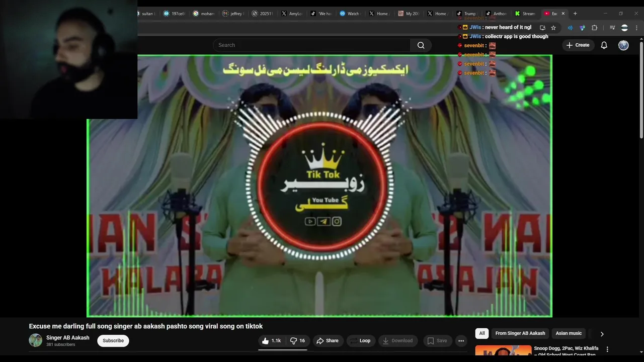The width and height of the screenshot is (644, 362).
Task: Click the video title text
Action: click(x=146, y=326)
